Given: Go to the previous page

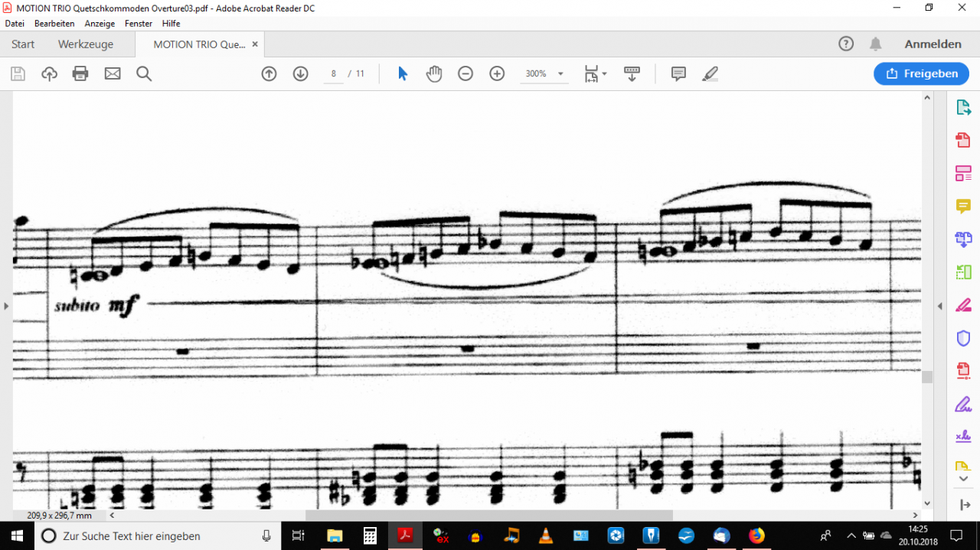Looking at the screenshot, I should click(269, 73).
